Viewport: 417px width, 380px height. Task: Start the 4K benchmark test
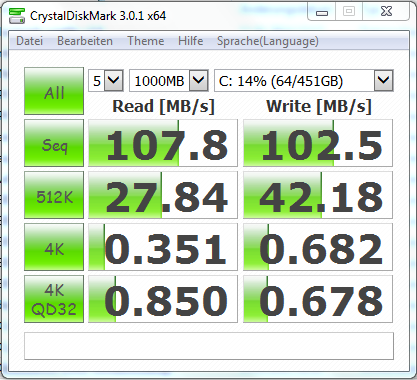pos(54,247)
